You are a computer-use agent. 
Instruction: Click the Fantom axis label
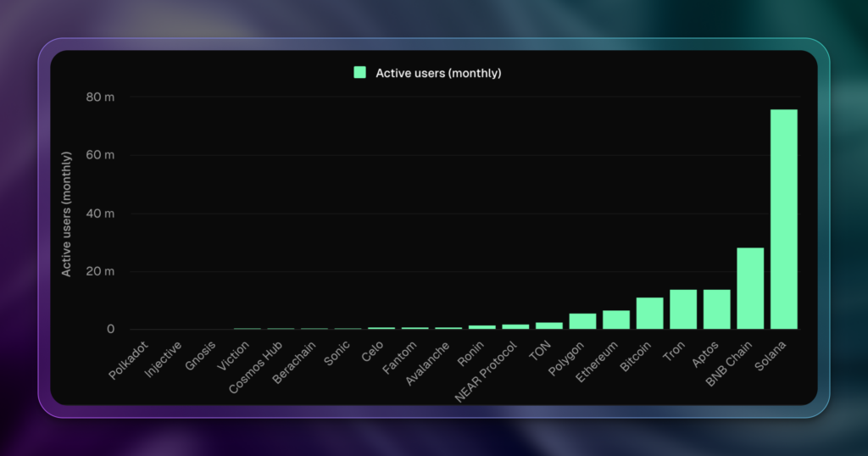tap(399, 358)
